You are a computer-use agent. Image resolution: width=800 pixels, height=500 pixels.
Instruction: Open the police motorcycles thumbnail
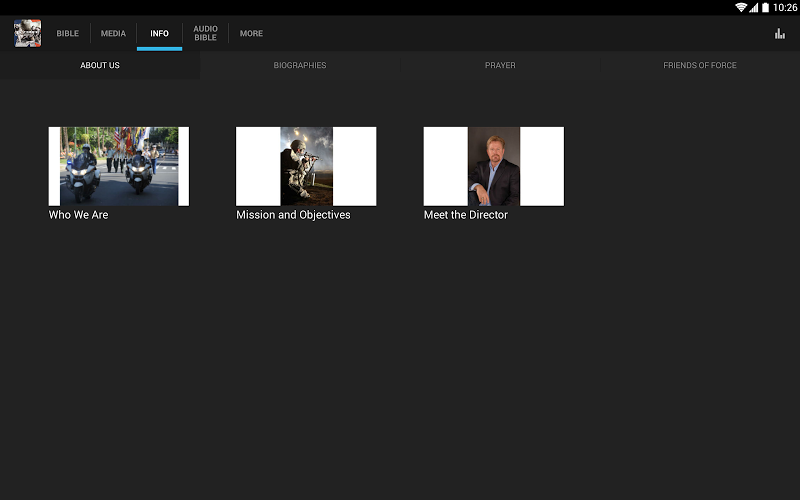click(119, 166)
